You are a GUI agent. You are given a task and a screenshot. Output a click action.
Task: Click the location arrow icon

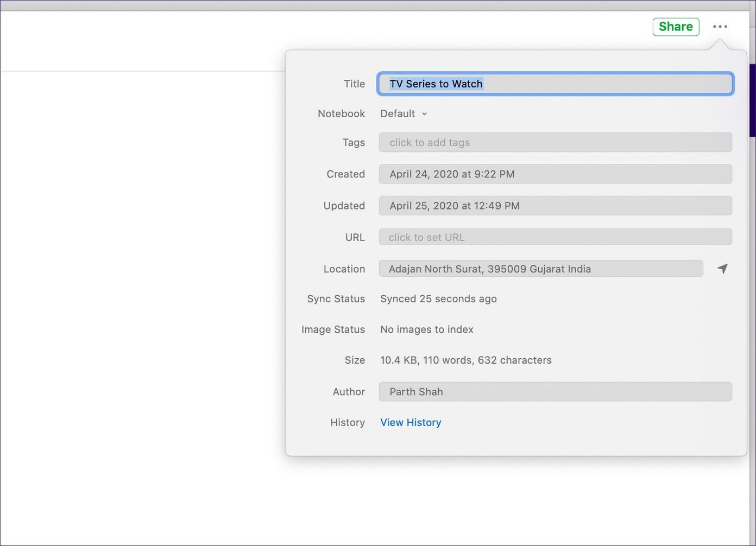click(722, 269)
